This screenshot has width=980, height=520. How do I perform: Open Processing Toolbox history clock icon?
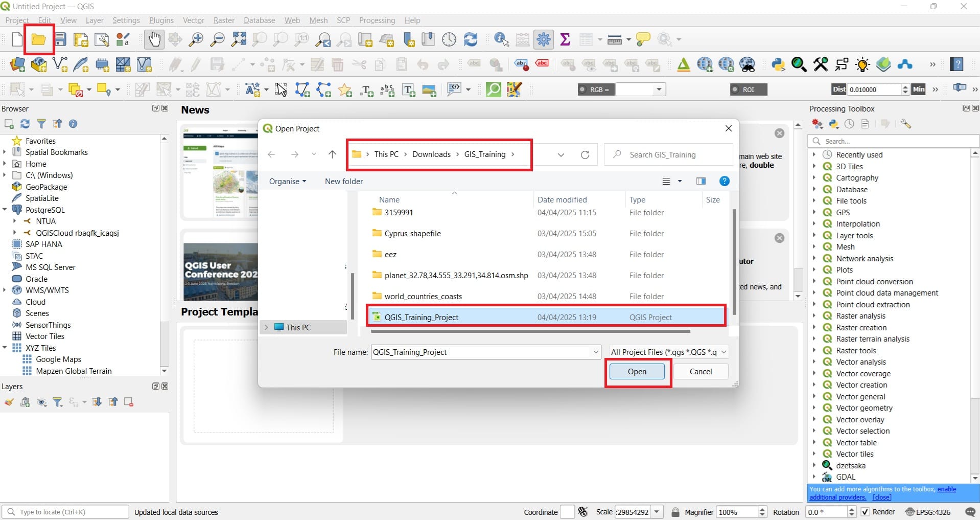pos(849,124)
